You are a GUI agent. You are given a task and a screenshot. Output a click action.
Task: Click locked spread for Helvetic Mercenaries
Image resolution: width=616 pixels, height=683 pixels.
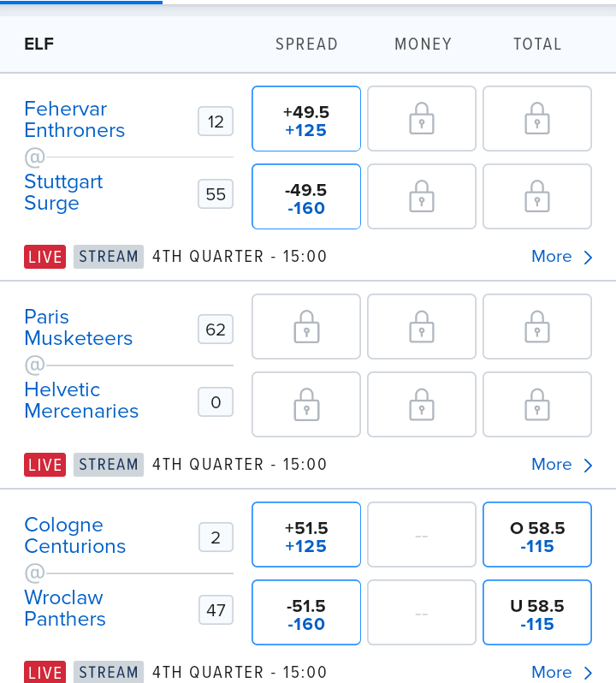(306, 405)
